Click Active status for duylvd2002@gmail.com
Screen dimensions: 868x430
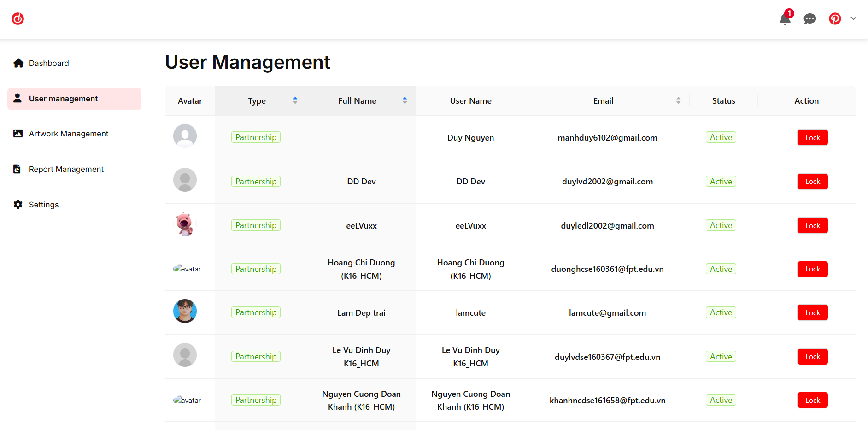[x=721, y=182]
